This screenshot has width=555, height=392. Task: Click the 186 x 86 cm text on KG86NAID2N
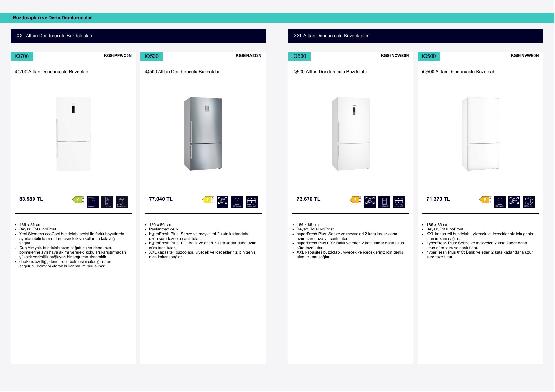[x=160, y=225]
